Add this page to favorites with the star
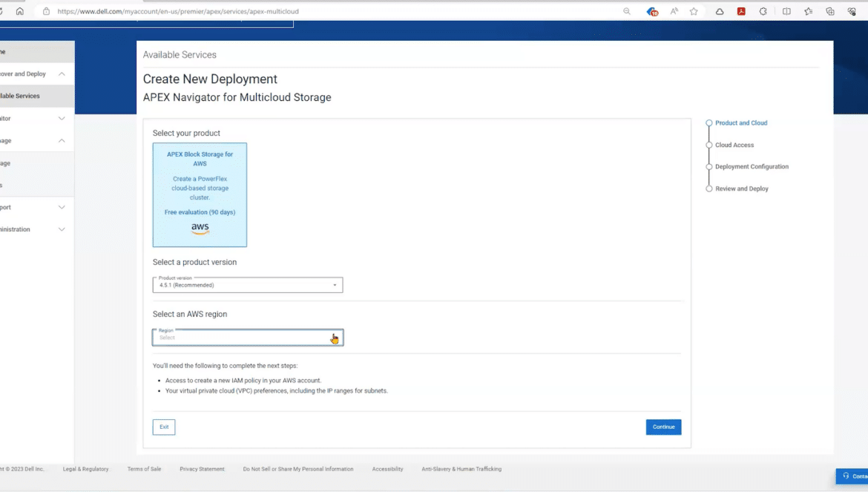This screenshot has height=492, width=868. click(x=694, y=11)
